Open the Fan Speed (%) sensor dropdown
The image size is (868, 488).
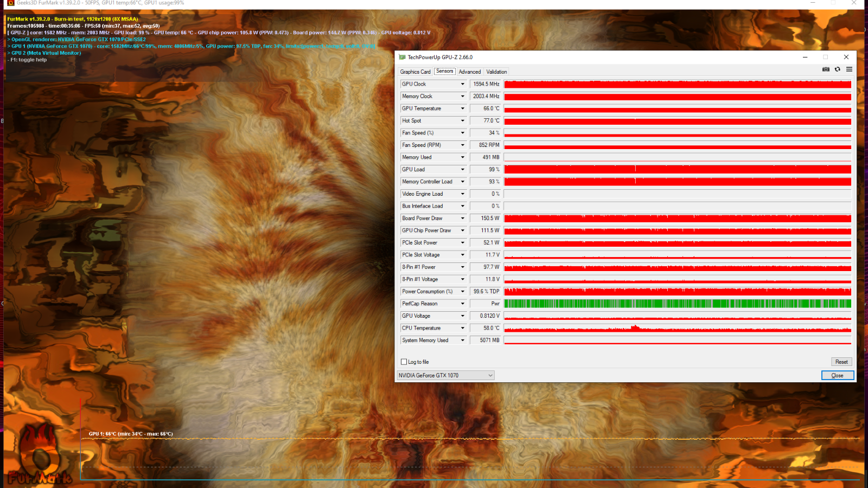tap(463, 133)
